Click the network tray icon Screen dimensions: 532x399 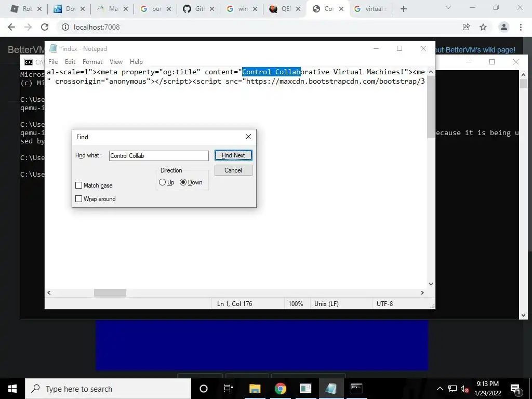pyautogui.click(x=453, y=389)
